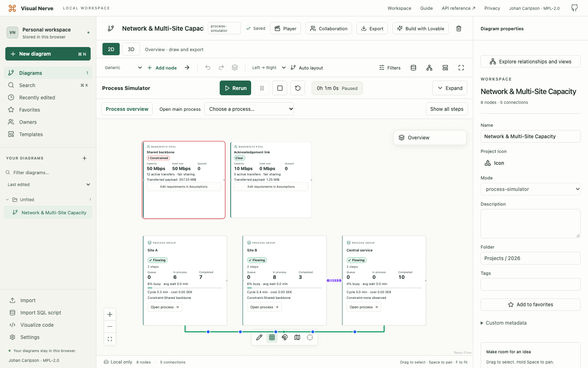The width and height of the screenshot is (588, 368).
Task: Switch to the 3D view
Action: (x=131, y=49)
